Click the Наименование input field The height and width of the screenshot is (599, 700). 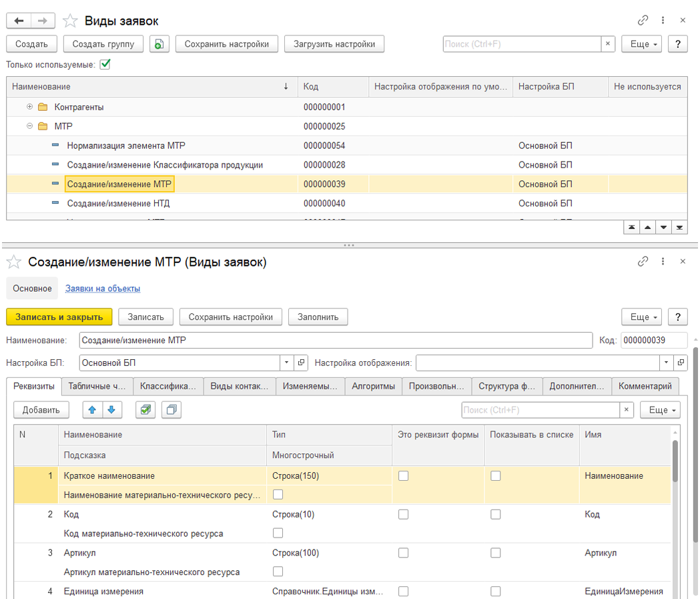335,341
